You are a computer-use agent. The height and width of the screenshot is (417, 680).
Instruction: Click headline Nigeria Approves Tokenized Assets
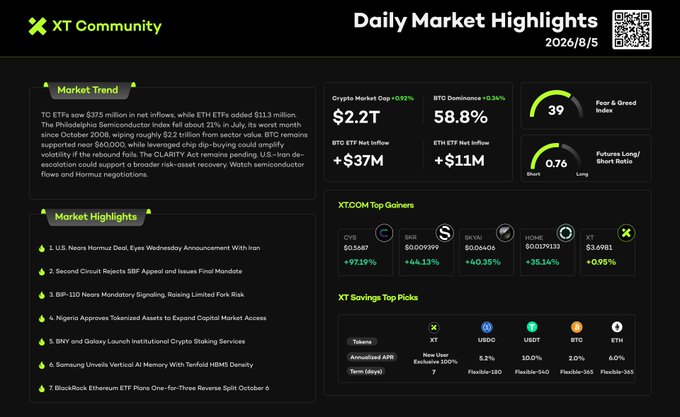tap(157, 318)
